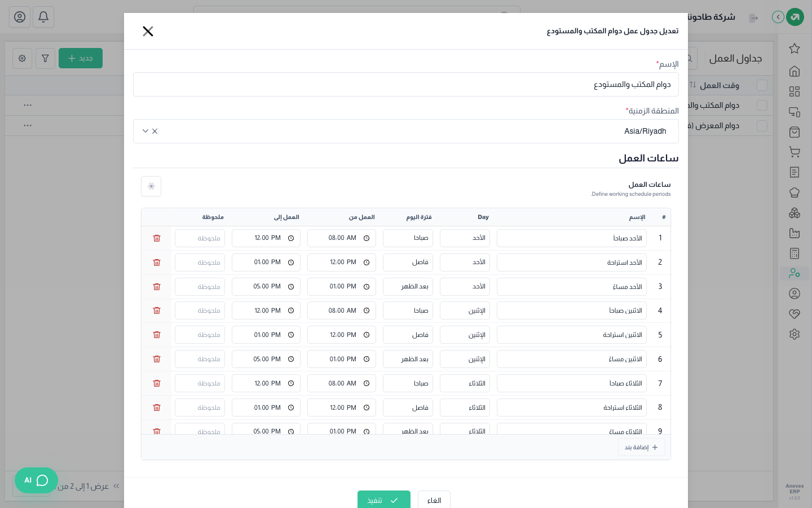Viewport: 812px width, 508px height.
Task: Edit the الإسم name input field
Action: tap(406, 85)
